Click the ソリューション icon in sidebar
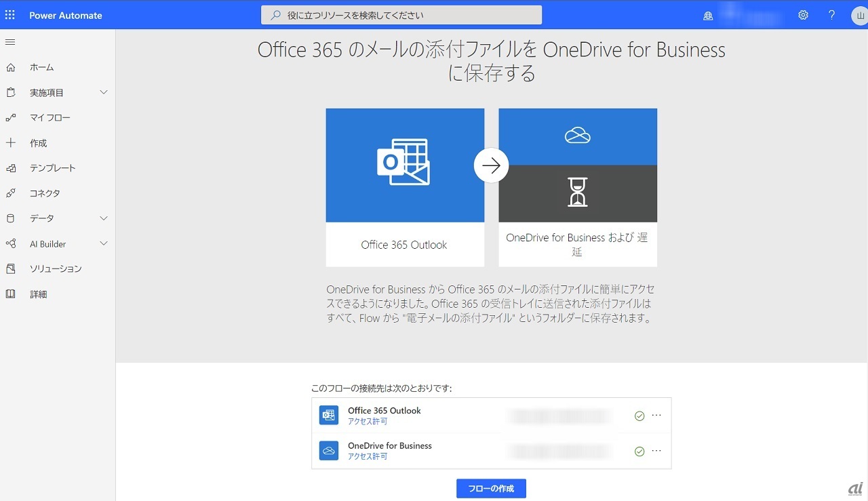868x501 pixels. point(10,269)
